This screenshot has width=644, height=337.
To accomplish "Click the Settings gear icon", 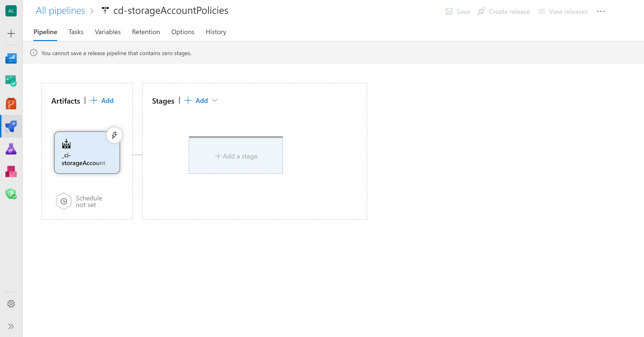I will pos(12,304).
